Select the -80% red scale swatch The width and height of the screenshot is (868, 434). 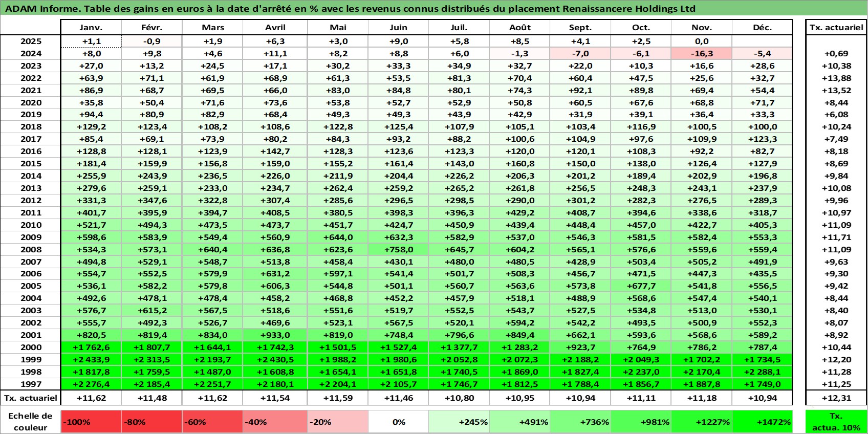pos(152,422)
